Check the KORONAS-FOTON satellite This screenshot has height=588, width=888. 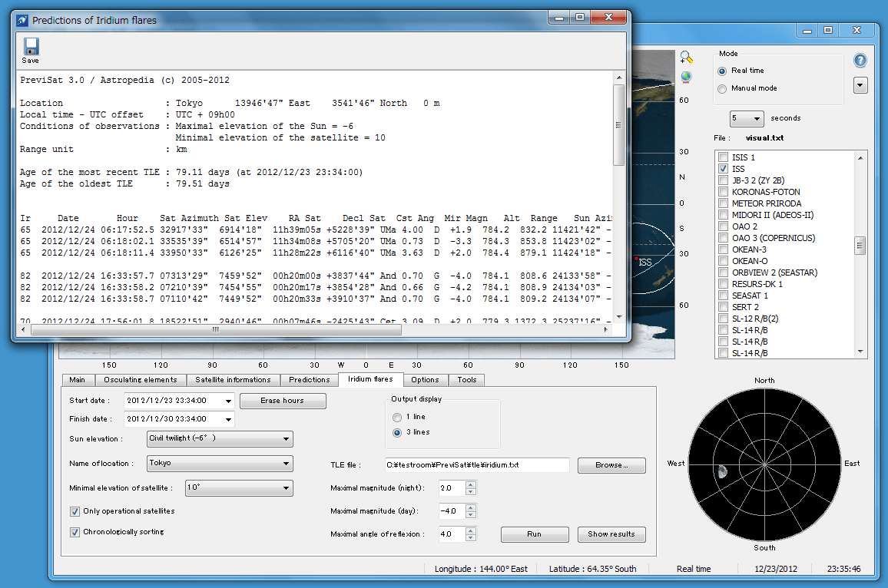tap(723, 192)
